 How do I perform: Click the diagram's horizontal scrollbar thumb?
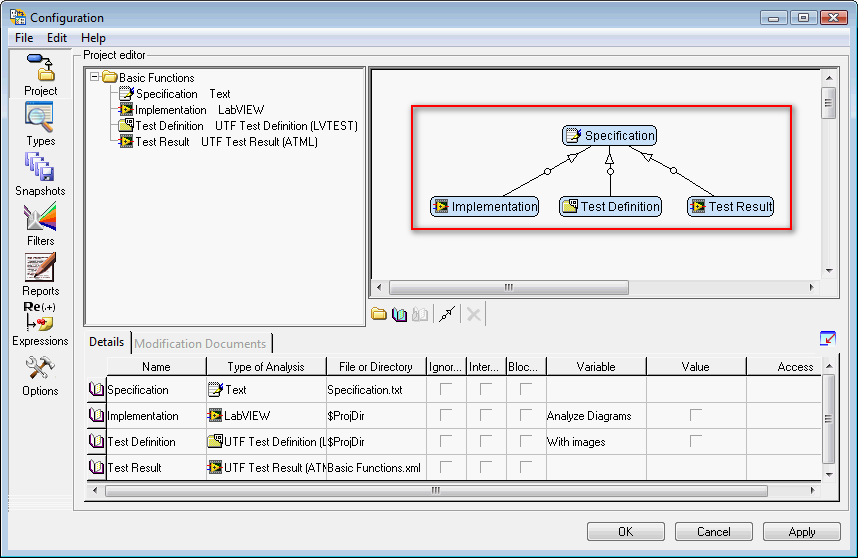coord(508,287)
